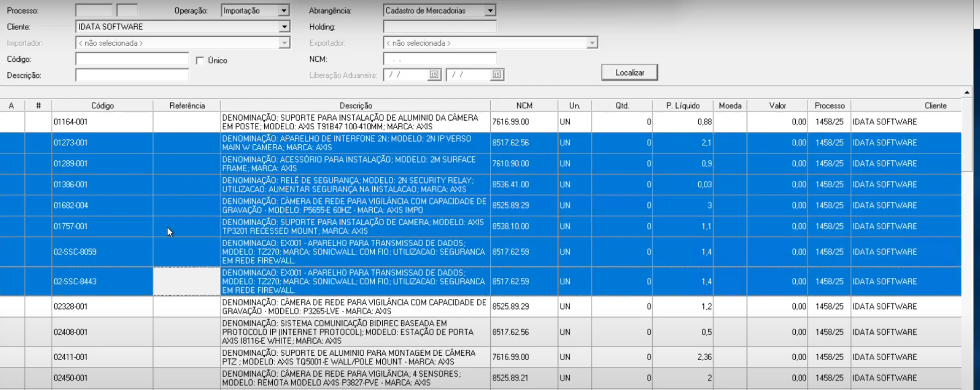Sort by Código column header

coord(102,106)
